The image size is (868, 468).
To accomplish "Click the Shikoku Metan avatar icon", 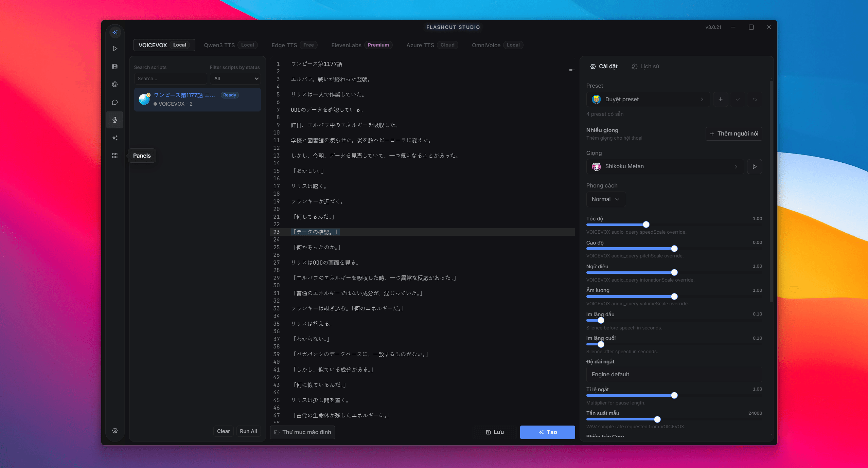I will (596, 166).
